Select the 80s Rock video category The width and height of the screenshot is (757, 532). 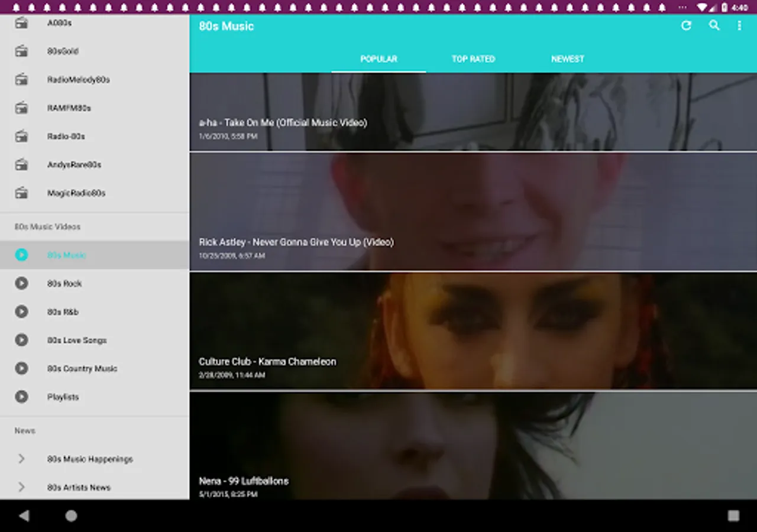click(64, 284)
